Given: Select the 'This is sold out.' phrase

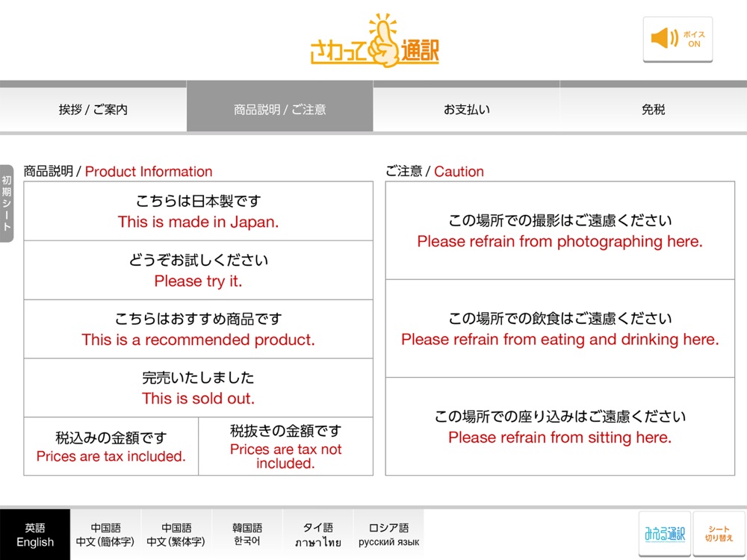Looking at the screenshot, I should point(198,388).
